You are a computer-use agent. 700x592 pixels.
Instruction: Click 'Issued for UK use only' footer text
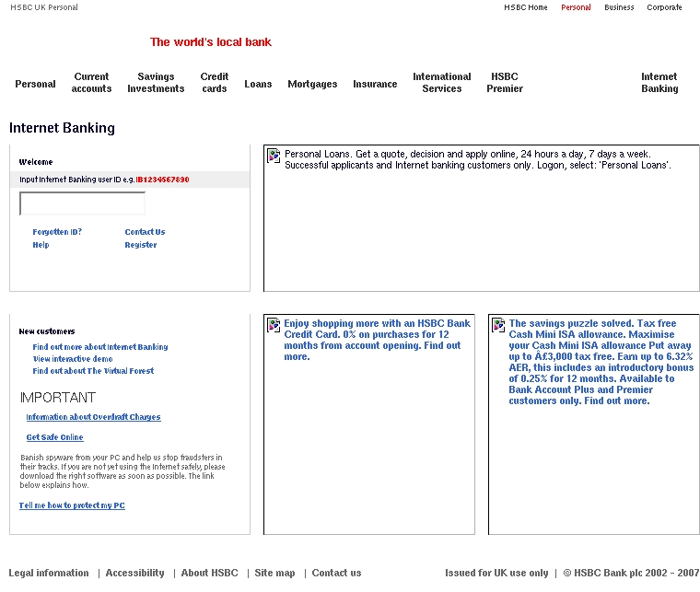pyautogui.click(x=496, y=573)
